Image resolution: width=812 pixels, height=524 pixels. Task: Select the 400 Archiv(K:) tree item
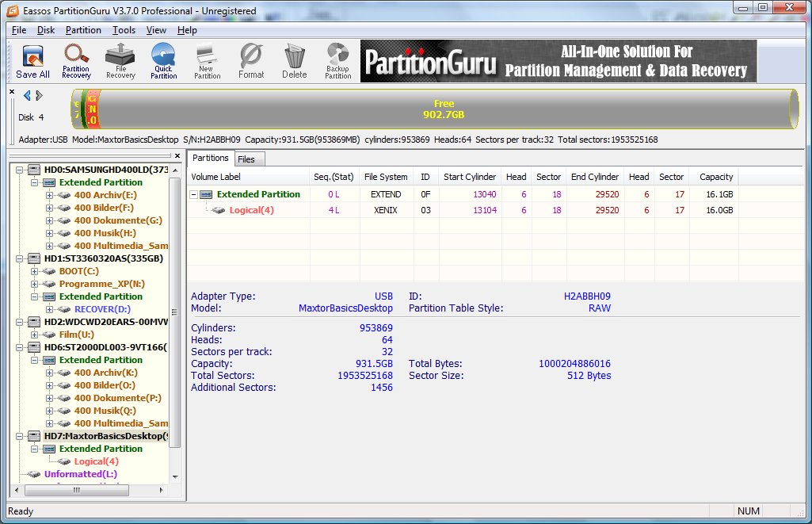tap(105, 373)
